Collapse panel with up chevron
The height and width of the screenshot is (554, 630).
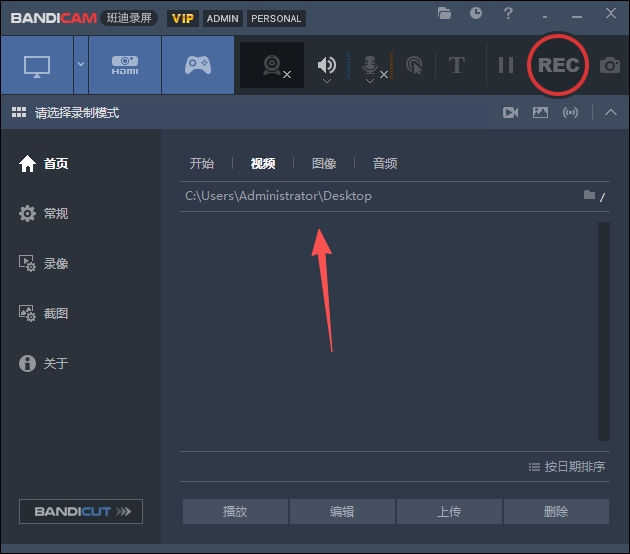611,112
